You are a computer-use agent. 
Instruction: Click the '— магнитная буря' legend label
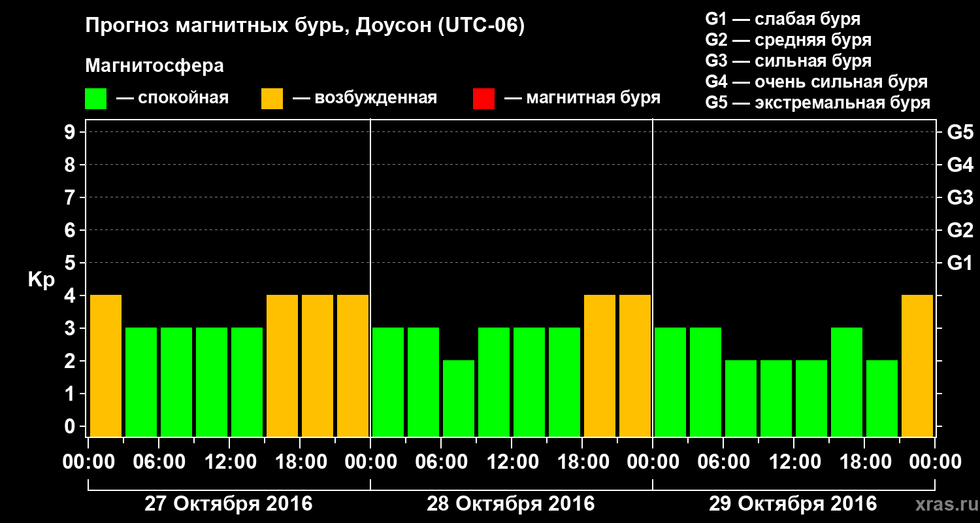pyautogui.click(x=583, y=98)
